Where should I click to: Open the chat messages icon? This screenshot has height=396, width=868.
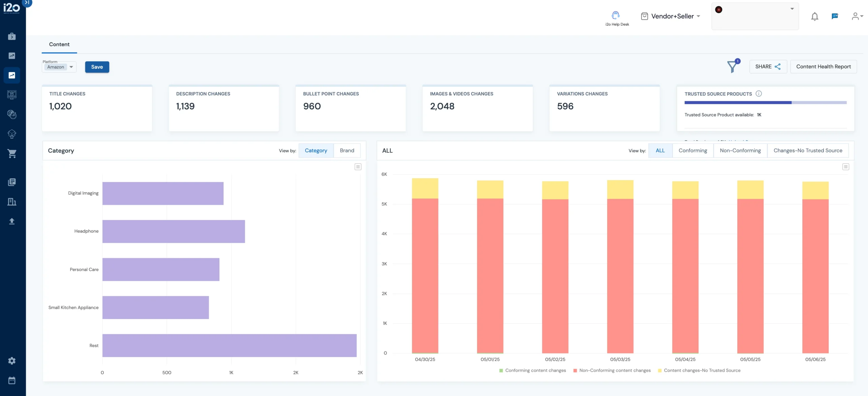[835, 16]
